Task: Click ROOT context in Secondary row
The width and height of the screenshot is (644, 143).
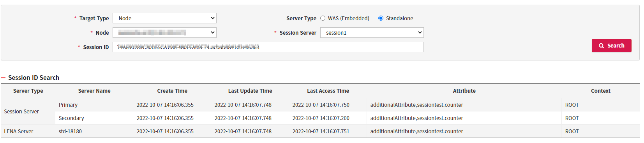Action: (x=572, y=118)
